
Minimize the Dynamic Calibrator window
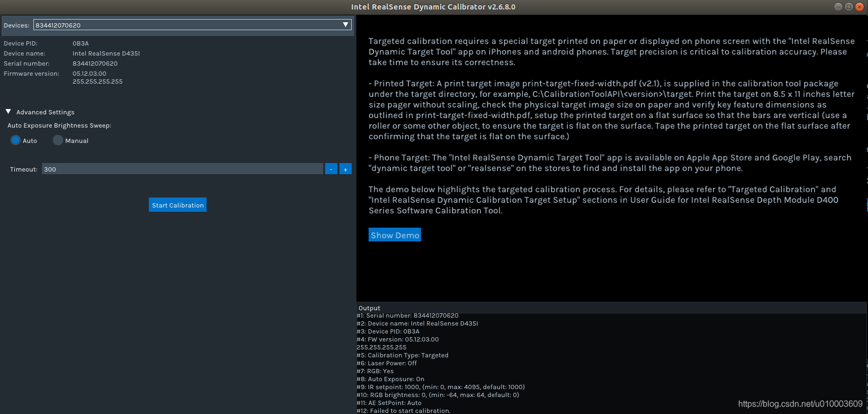838,6
